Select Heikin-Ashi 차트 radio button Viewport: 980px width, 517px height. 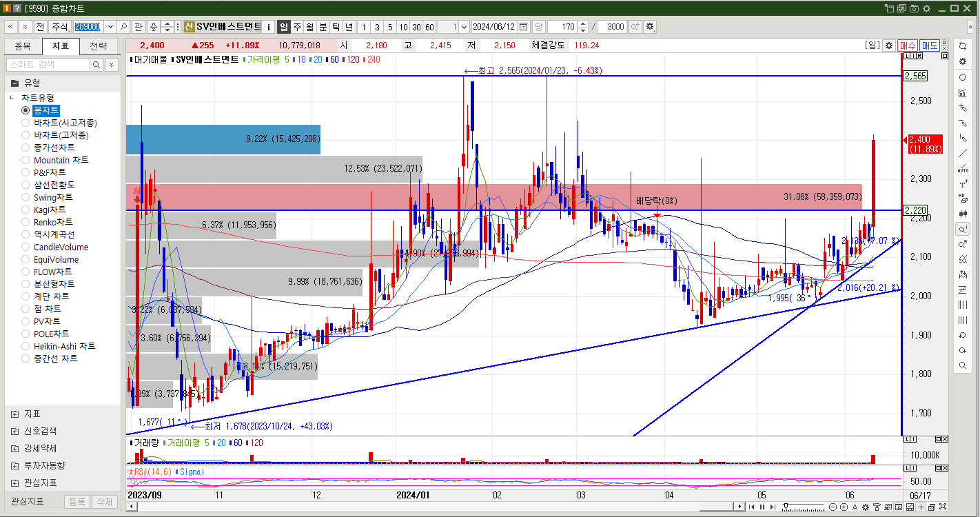[x=25, y=346]
